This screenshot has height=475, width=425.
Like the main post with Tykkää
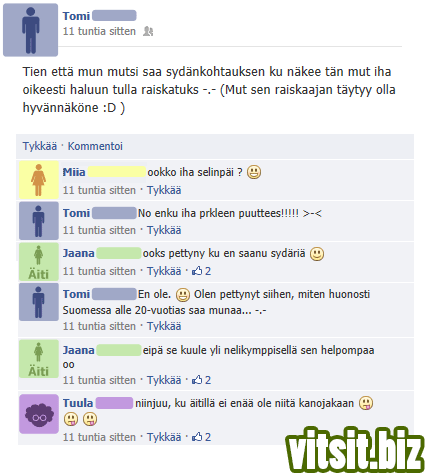[40, 146]
